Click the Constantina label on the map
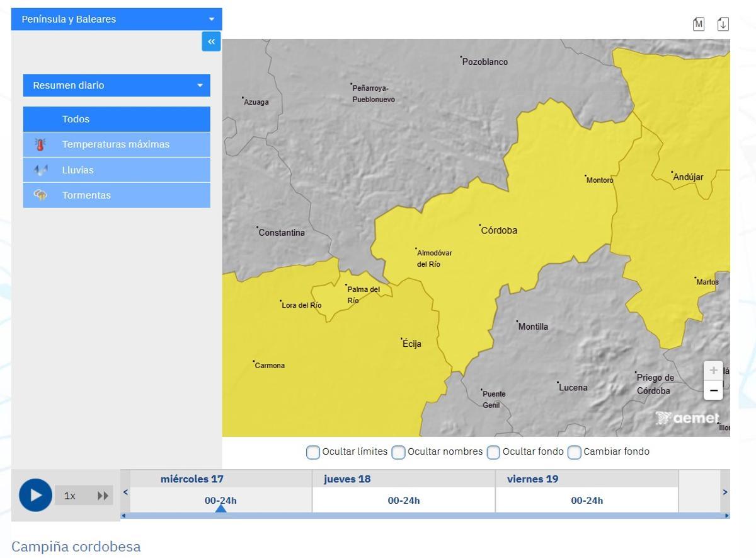Screen dimensions: 756x558 282,233
